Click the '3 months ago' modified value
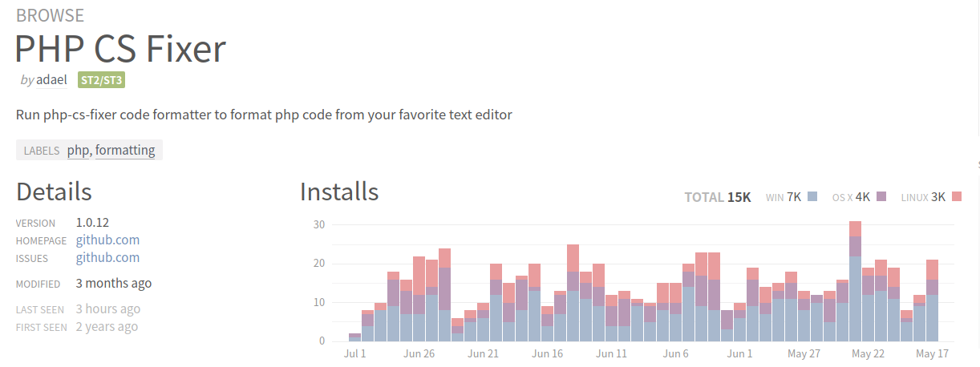Image resolution: width=980 pixels, height=367 pixels. click(x=114, y=283)
